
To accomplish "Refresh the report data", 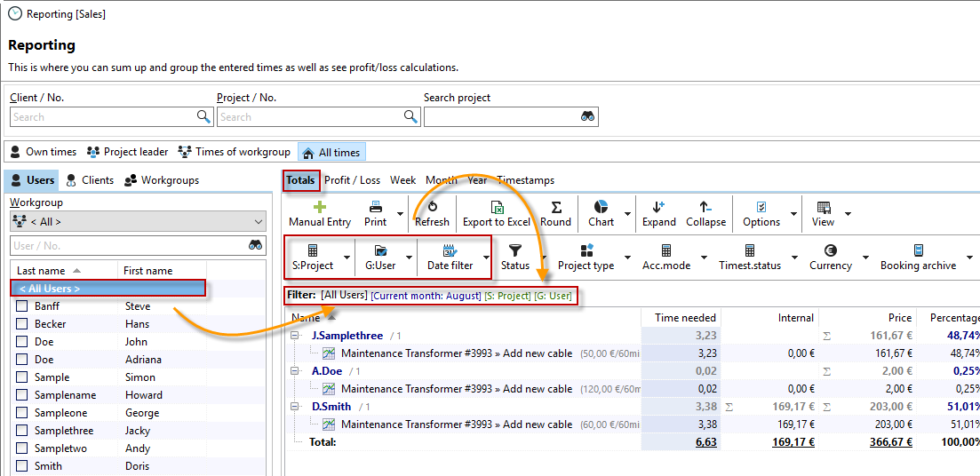I will [432, 206].
